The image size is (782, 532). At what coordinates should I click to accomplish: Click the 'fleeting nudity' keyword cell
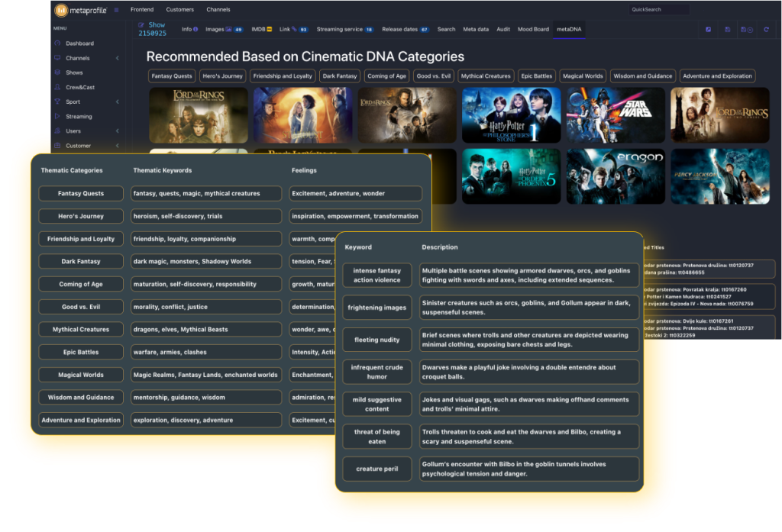click(377, 340)
